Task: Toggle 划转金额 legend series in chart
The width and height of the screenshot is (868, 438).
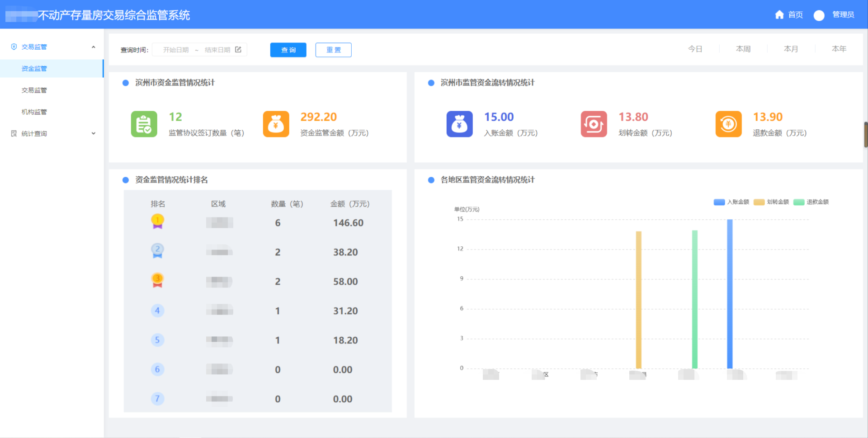Action: point(771,202)
